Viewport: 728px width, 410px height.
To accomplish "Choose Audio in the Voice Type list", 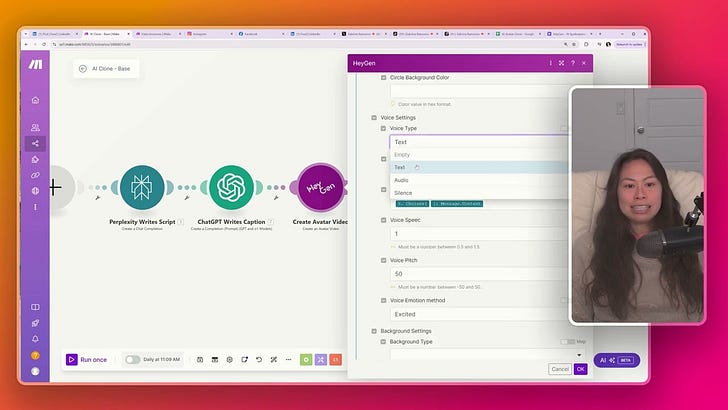I will click(x=479, y=180).
